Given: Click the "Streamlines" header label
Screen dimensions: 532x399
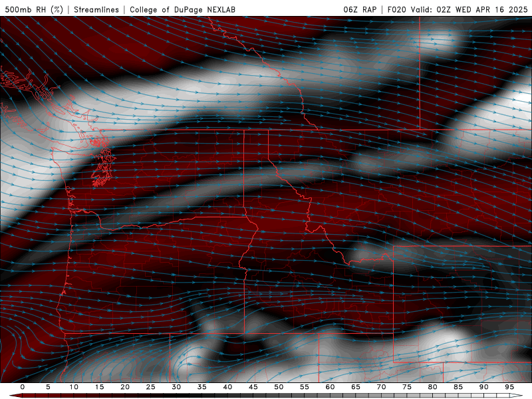Looking at the screenshot, I should pos(96,9).
